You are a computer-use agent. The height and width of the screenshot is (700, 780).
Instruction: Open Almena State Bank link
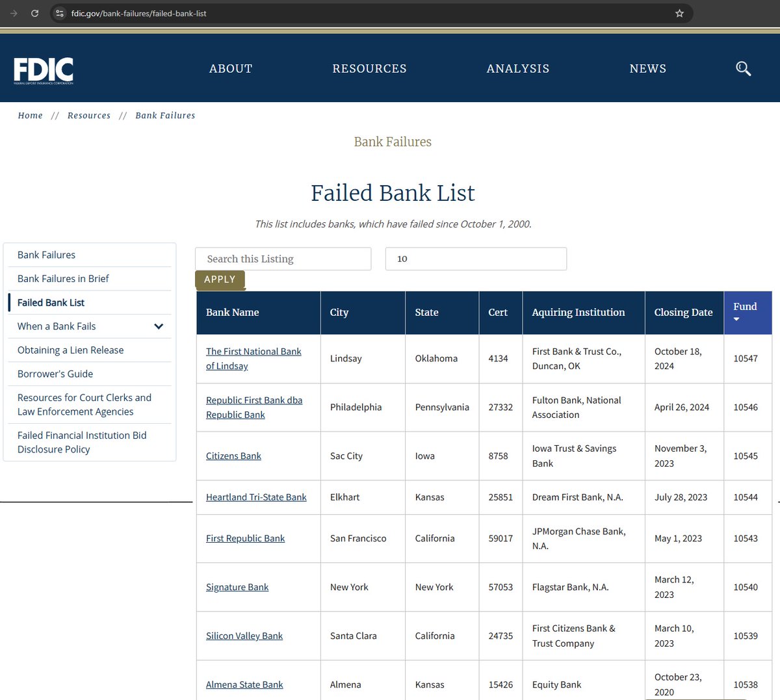244,684
